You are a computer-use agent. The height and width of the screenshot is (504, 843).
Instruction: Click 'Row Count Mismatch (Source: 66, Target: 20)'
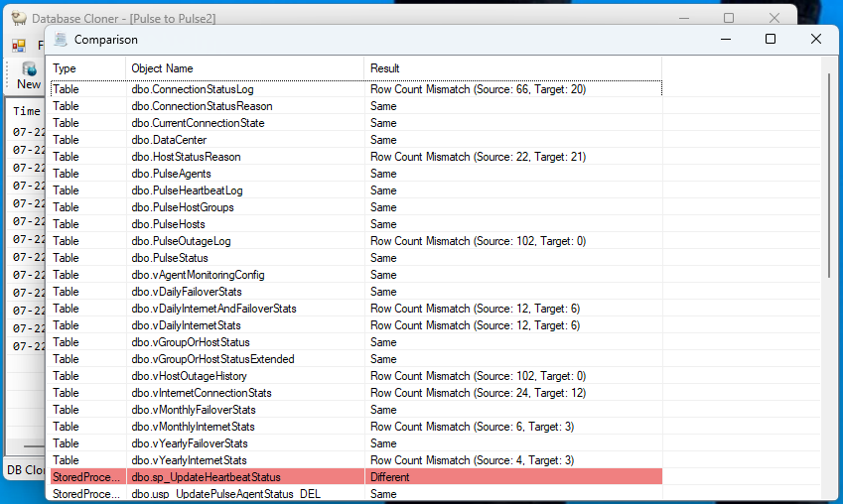pos(478,89)
